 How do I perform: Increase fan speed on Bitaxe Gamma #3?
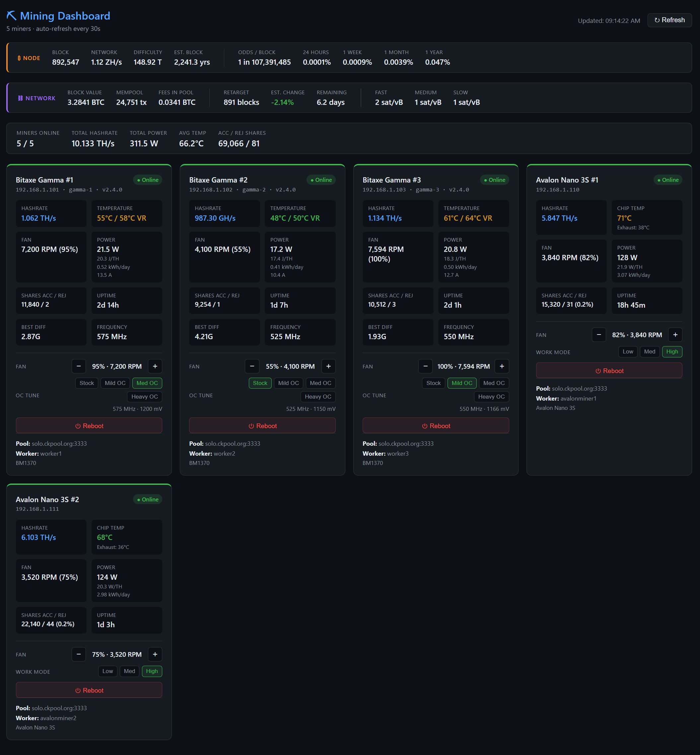pos(502,366)
